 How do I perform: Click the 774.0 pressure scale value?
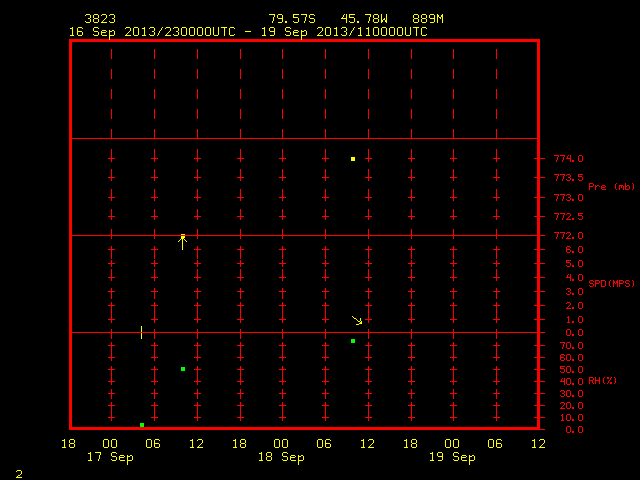(569, 158)
